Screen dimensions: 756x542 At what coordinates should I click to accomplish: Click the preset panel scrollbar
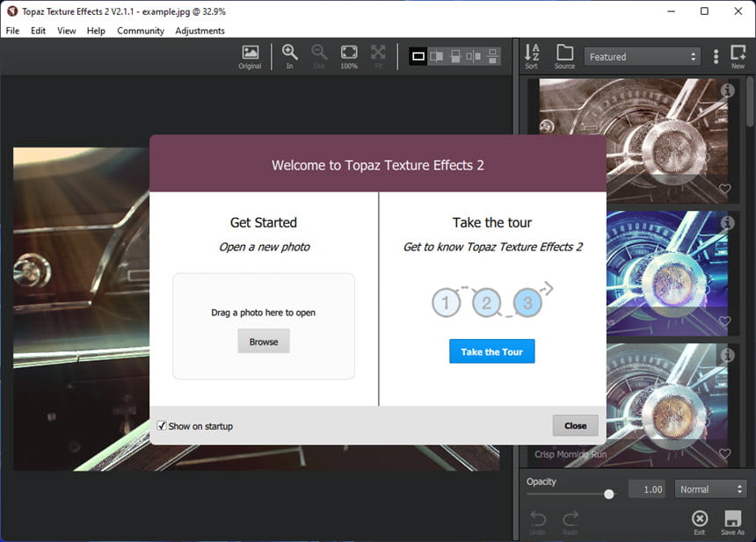click(749, 101)
